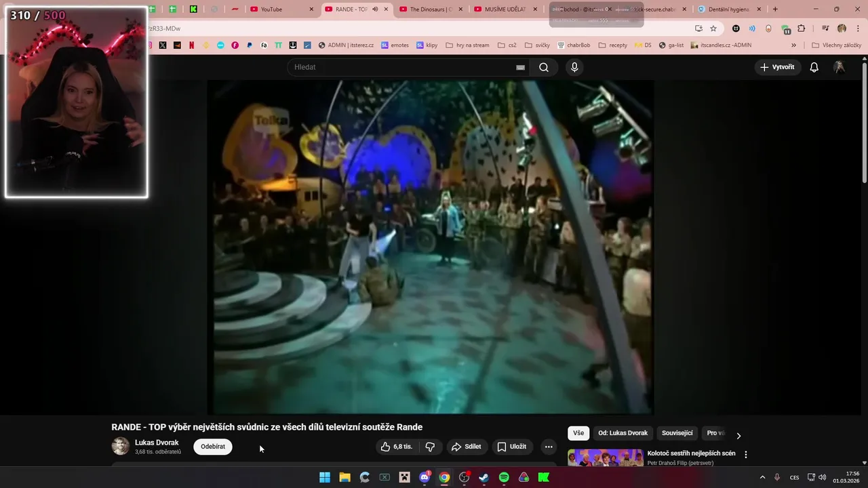Open the on-screen keyboard icon in search box
The width and height of the screenshot is (868, 488).
click(520, 67)
